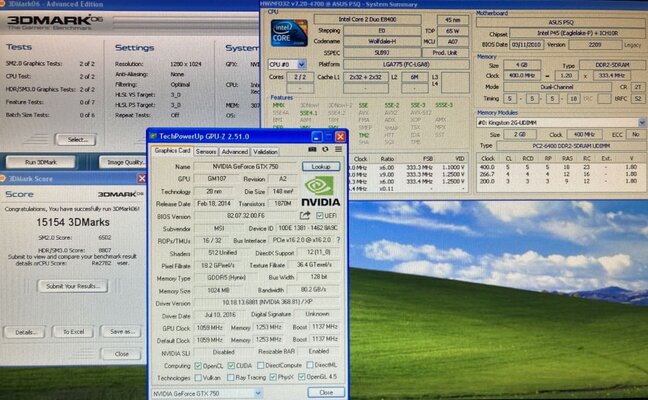Image resolution: width=648 pixels, height=400 pixels.
Task: Click the Release Date Feb 18, 2014 field
Action: (214, 203)
